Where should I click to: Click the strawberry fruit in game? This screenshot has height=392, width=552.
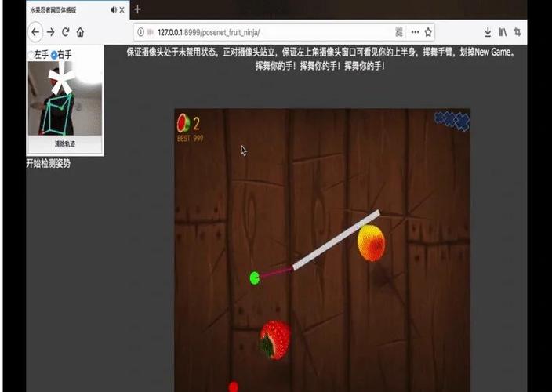275,340
